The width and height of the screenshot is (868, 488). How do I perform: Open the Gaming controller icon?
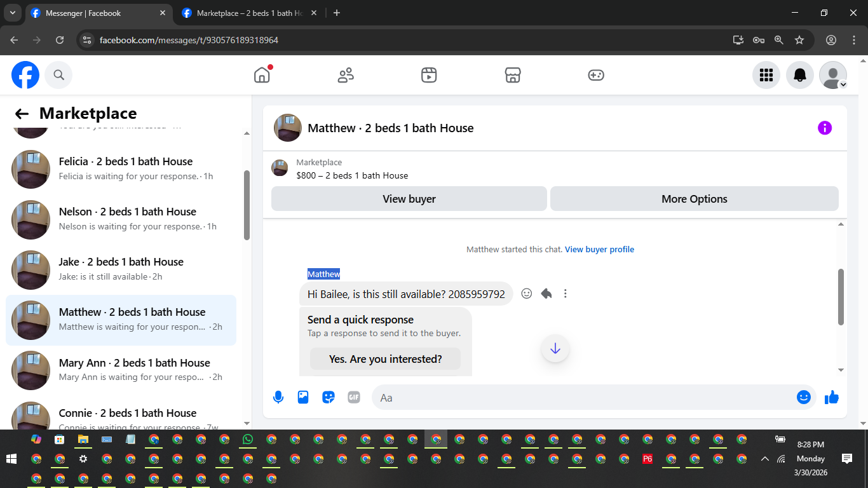click(x=596, y=75)
